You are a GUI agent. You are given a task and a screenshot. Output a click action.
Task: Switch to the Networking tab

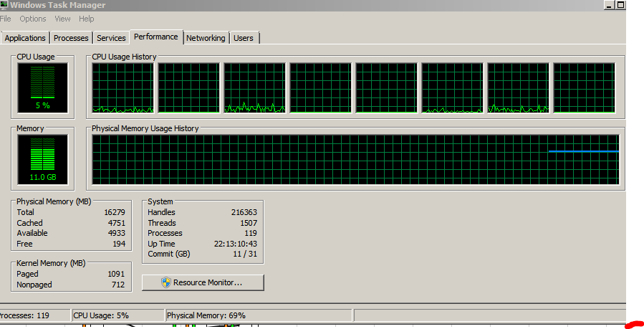pyautogui.click(x=206, y=38)
